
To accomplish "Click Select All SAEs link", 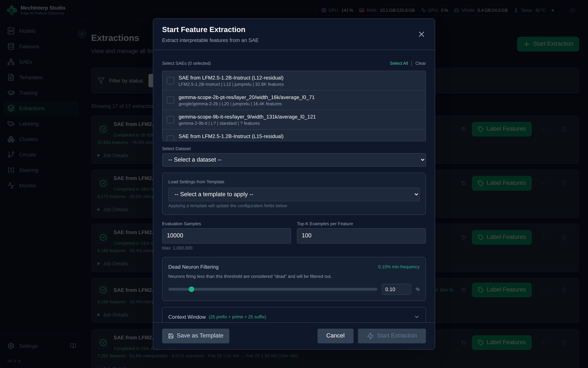I will (x=399, y=63).
